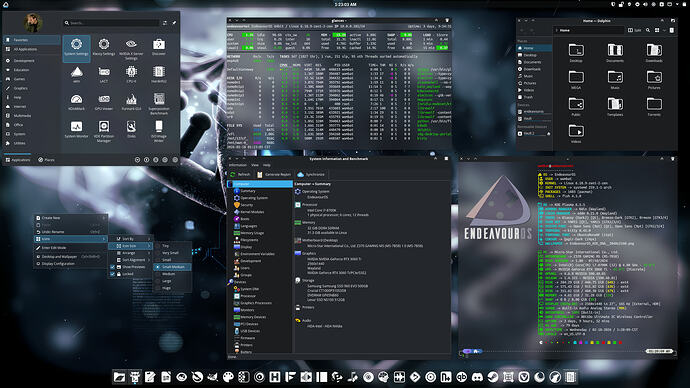Select the Games category in the launcher
This screenshot has height=388, width=690.
[32, 79]
